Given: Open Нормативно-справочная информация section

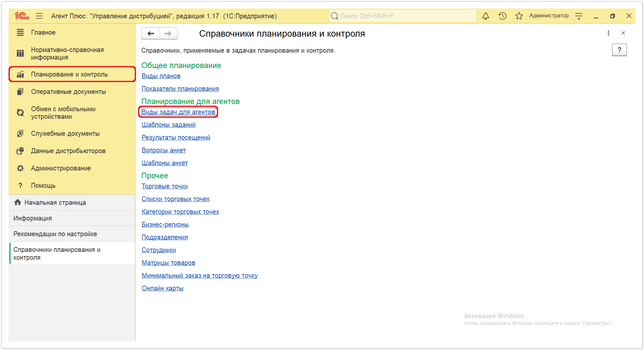Looking at the screenshot, I should coord(72,53).
